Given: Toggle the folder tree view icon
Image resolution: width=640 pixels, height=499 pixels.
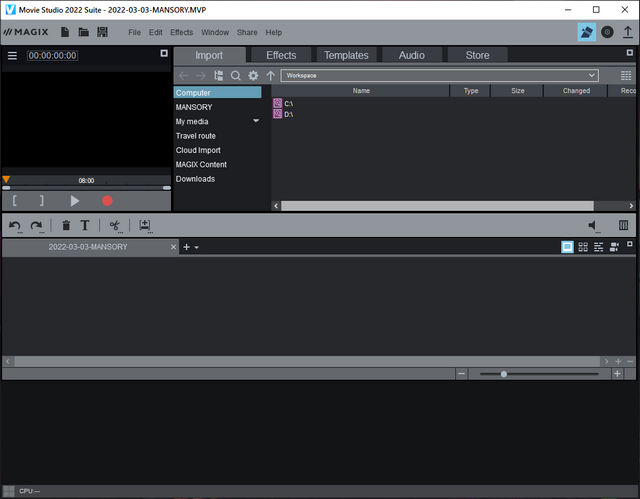Looking at the screenshot, I should (218, 75).
